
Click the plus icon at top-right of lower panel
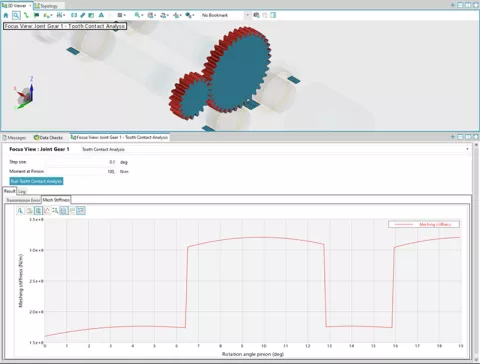[452, 137]
